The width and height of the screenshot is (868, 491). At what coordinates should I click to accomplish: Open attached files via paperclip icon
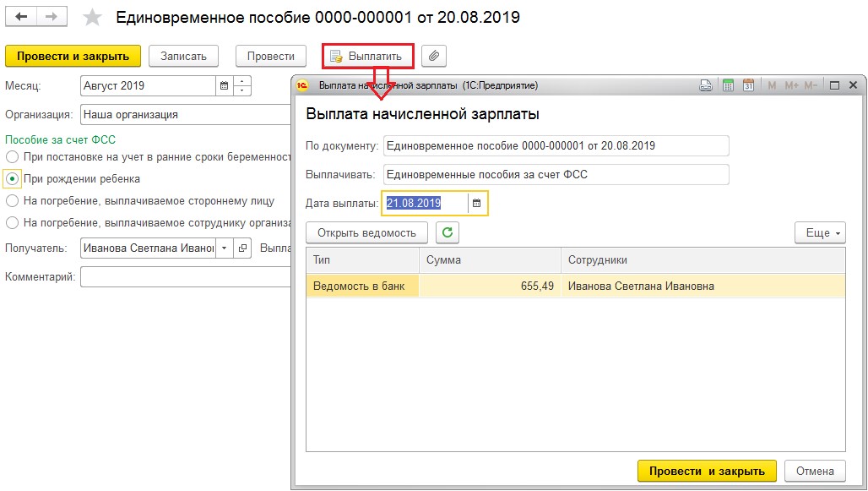[x=433, y=56]
